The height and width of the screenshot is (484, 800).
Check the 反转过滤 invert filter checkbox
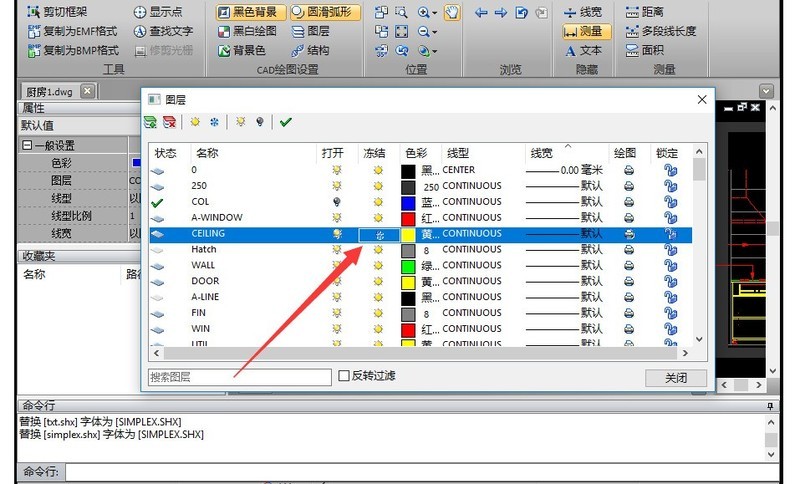tap(344, 376)
